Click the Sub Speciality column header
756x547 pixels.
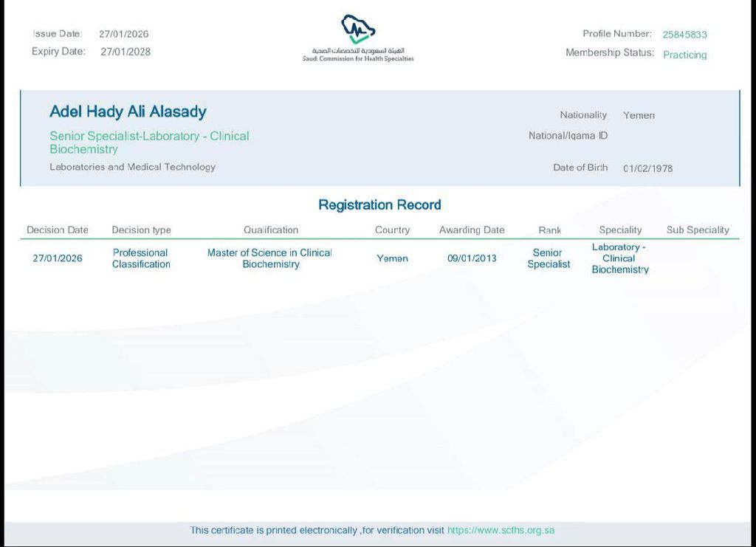coord(697,230)
